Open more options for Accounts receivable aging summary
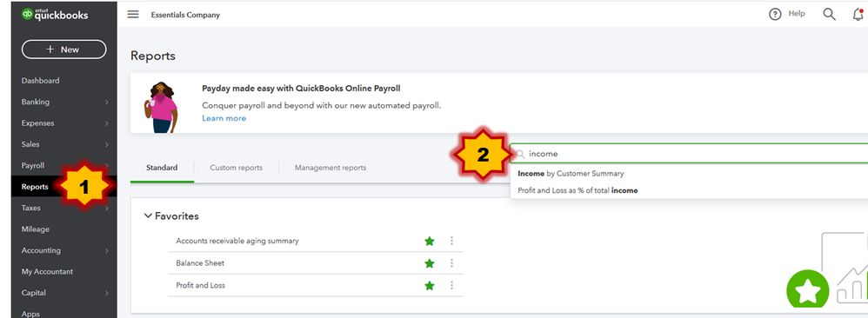Screen dimensions: 868x318 [x=451, y=242]
